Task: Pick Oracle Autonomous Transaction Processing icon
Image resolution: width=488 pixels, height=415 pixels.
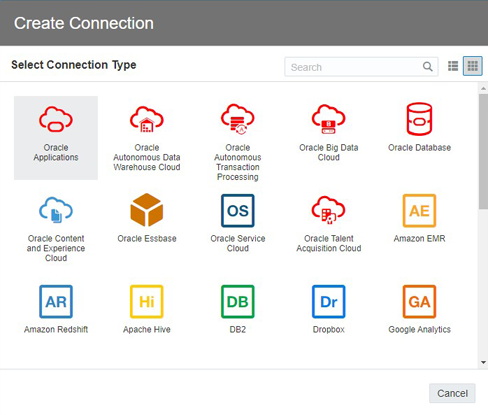Action: point(238,119)
